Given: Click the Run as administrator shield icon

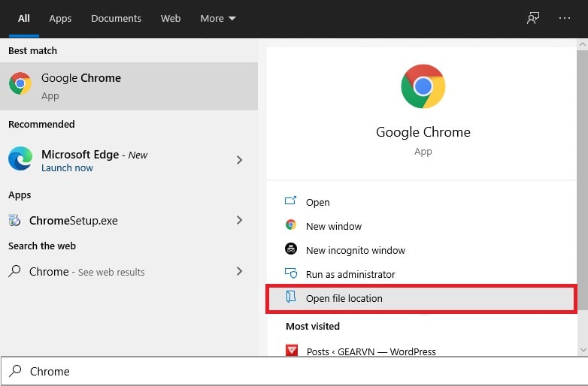Looking at the screenshot, I should [x=291, y=273].
